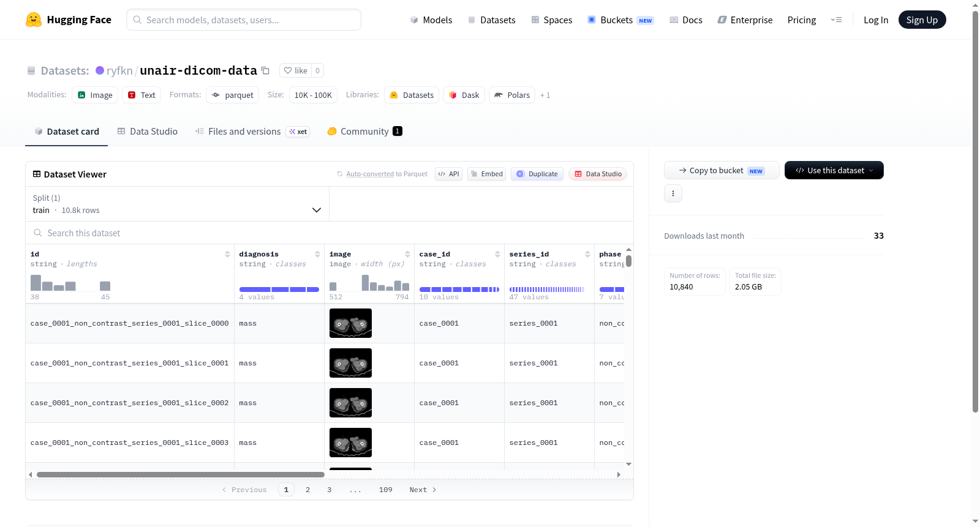Image resolution: width=980 pixels, height=527 pixels.
Task: Click the id length histogram bars
Action: [70, 283]
